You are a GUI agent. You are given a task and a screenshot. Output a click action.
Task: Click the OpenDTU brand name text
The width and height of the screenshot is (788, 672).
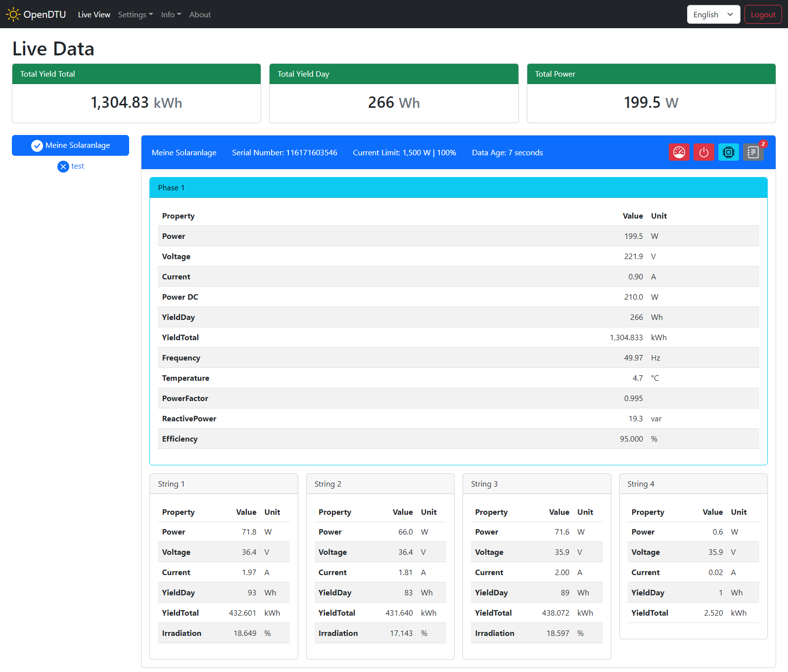45,14
